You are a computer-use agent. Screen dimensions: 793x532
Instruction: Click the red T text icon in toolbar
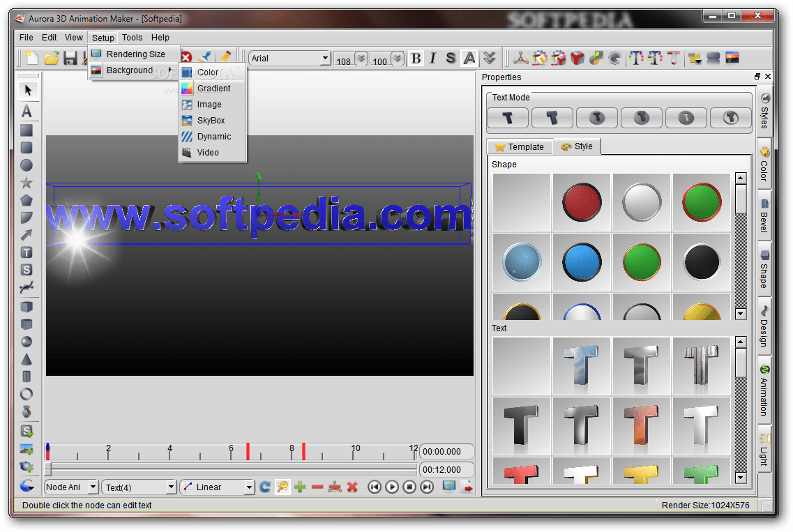click(x=674, y=58)
